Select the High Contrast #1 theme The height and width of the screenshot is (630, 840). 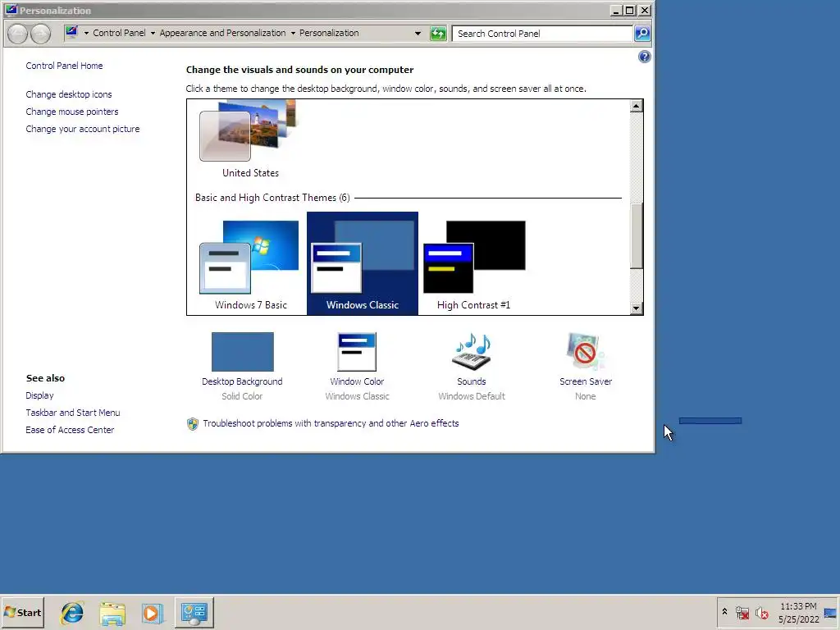(473, 264)
